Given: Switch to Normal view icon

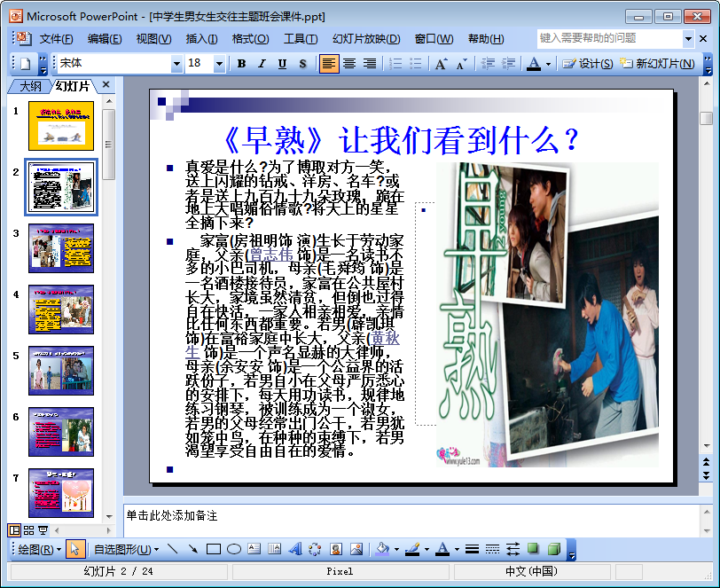Looking at the screenshot, I should click(14, 530).
